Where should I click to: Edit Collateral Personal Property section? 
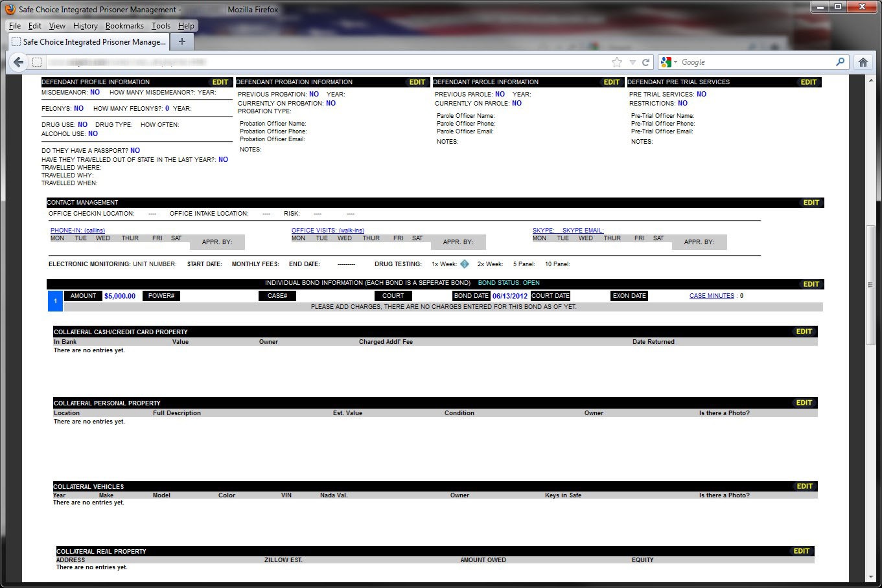pyautogui.click(x=804, y=403)
